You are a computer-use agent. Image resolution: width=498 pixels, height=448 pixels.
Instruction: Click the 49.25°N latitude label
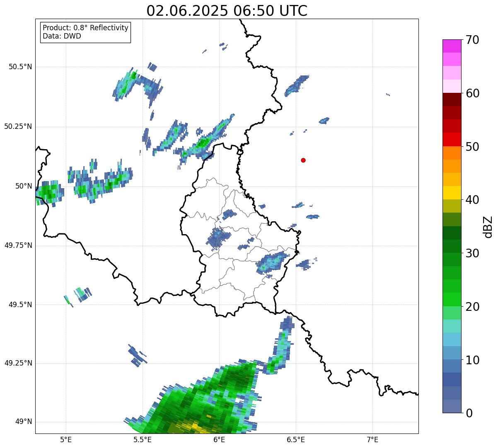pyautogui.click(x=18, y=363)
